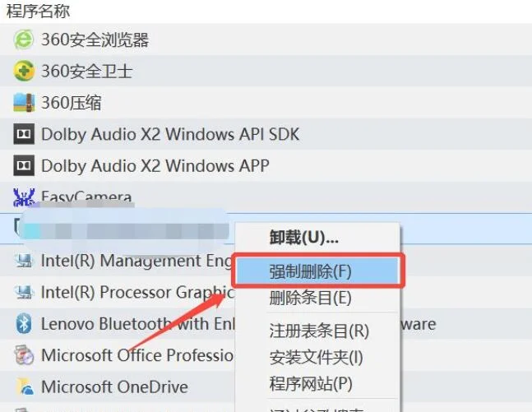
Task: Select the 360安全浏览器 program entry text
Action: (x=95, y=39)
